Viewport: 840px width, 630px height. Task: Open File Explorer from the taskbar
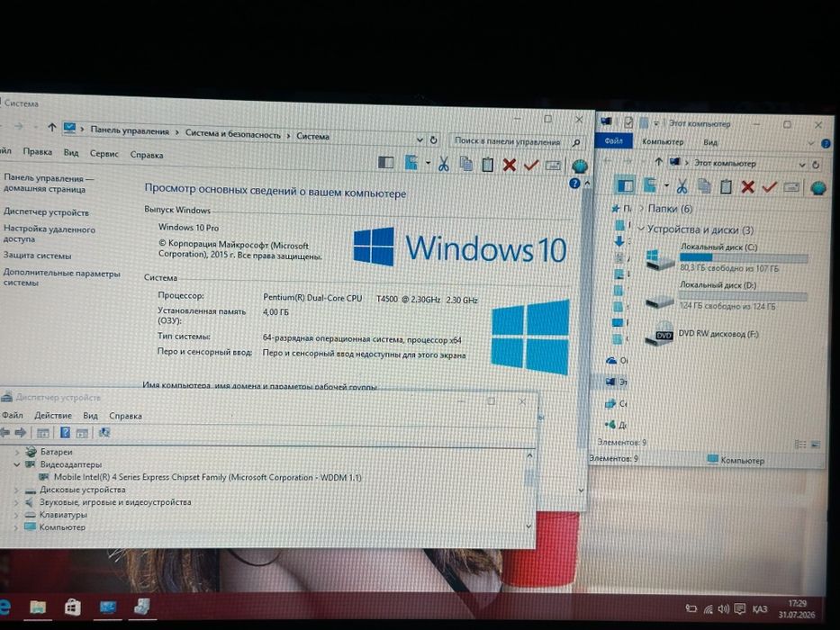(x=38, y=607)
